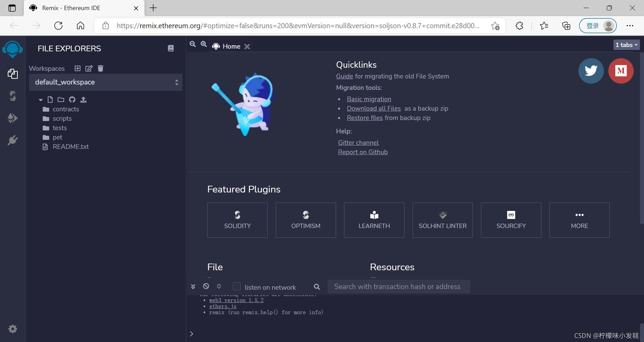644x342 pixels.
Task: Open the LearnEth featured plugin
Action: pyautogui.click(x=374, y=220)
